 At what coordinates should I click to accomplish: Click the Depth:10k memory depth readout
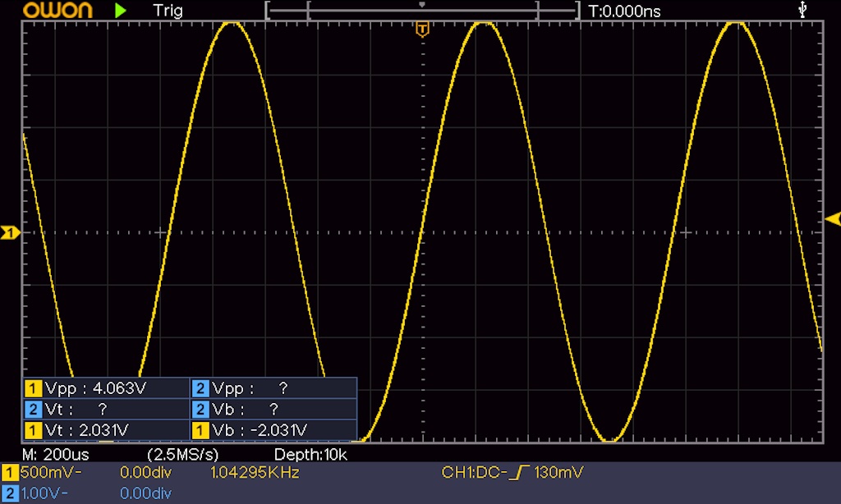click(310, 454)
